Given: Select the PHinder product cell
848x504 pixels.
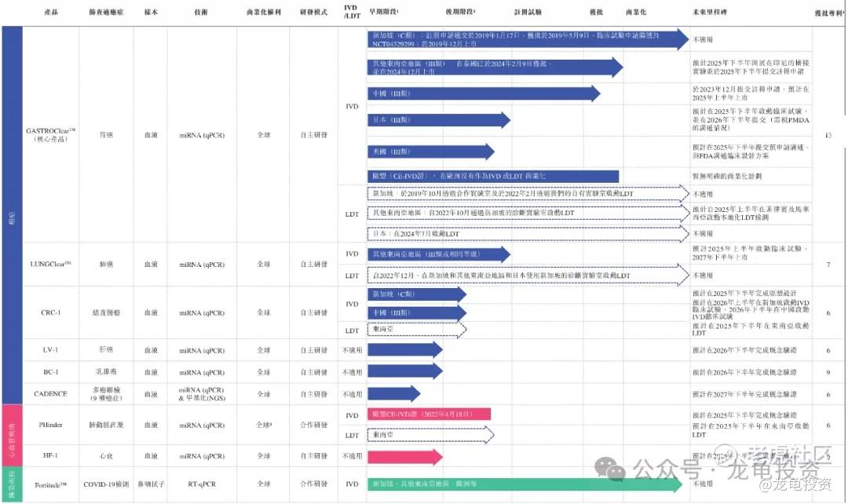Looking at the screenshot, I should pyautogui.click(x=51, y=425).
